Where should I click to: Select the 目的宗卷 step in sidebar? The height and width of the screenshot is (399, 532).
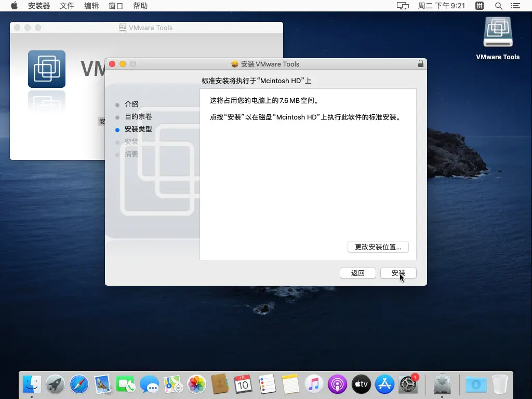(x=138, y=117)
